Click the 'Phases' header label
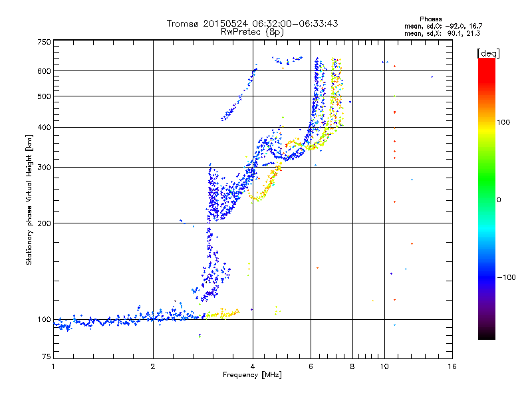The image size is (532, 399). pos(430,19)
